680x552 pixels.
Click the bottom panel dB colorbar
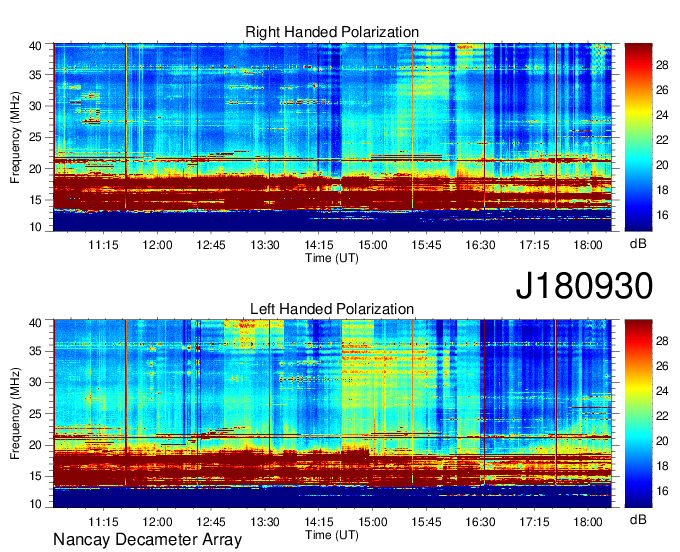(x=638, y=414)
